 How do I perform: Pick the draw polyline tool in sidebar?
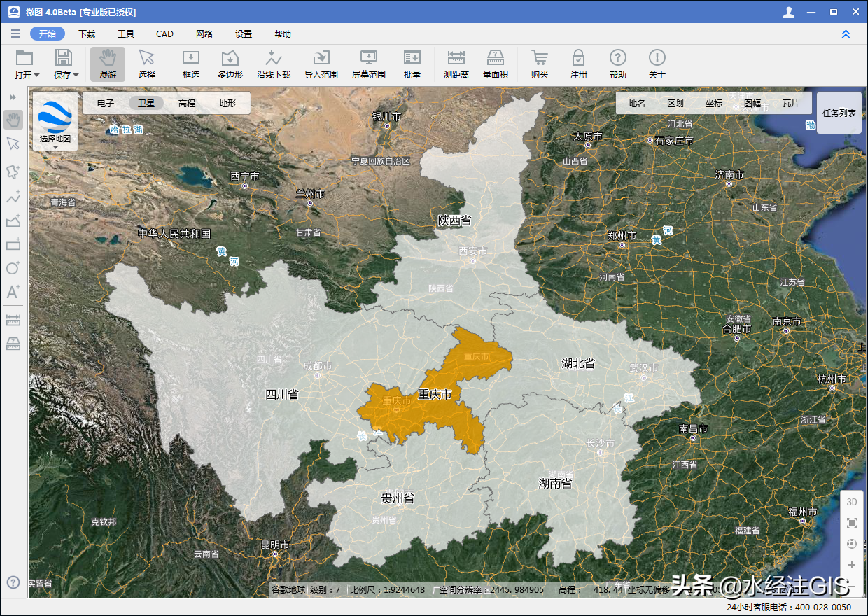[x=13, y=197]
